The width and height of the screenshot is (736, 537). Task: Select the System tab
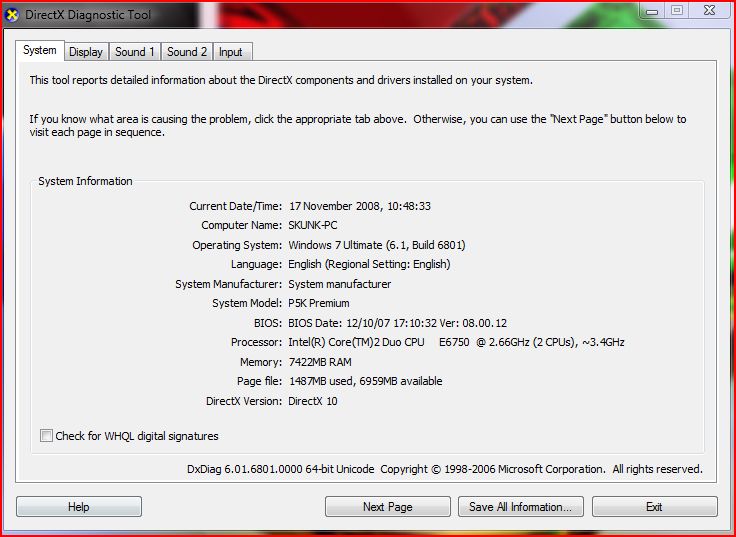[x=39, y=50]
